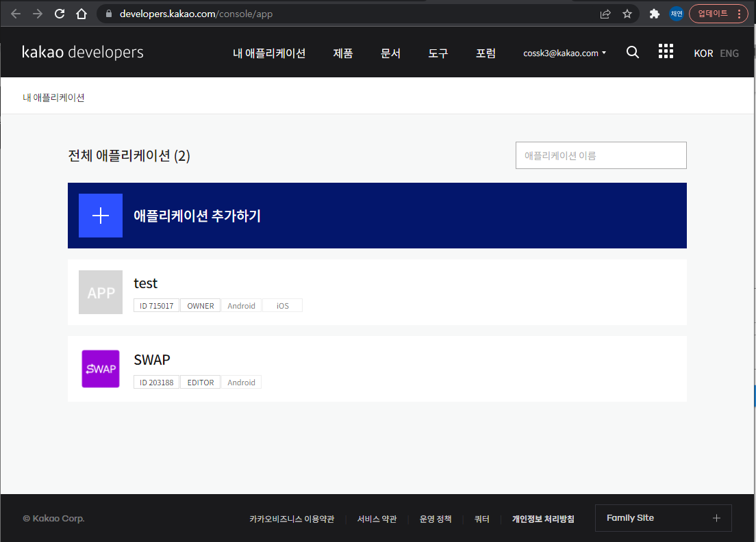Go to the browser home icon

pos(81,14)
